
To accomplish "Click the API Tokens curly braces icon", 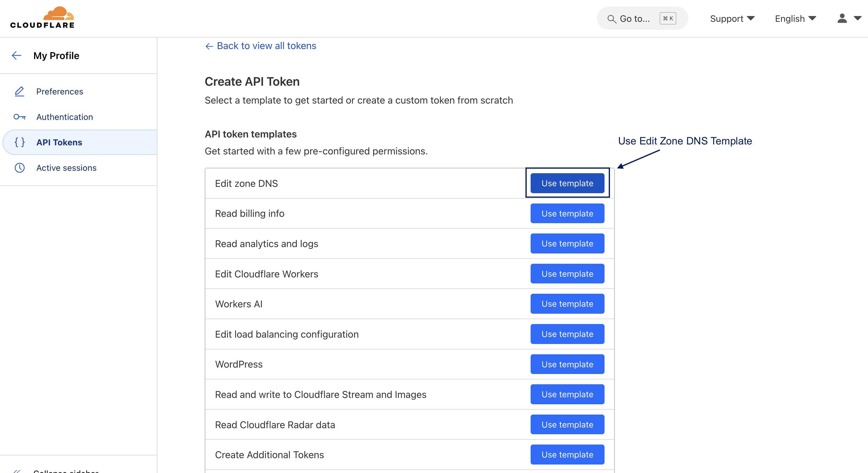I will coord(20,143).
